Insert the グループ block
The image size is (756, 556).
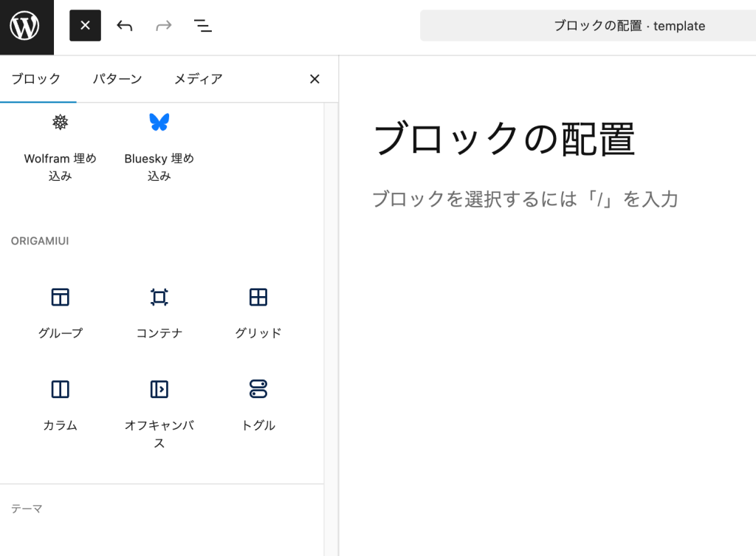pyautogui.click(x=61, y=312)
